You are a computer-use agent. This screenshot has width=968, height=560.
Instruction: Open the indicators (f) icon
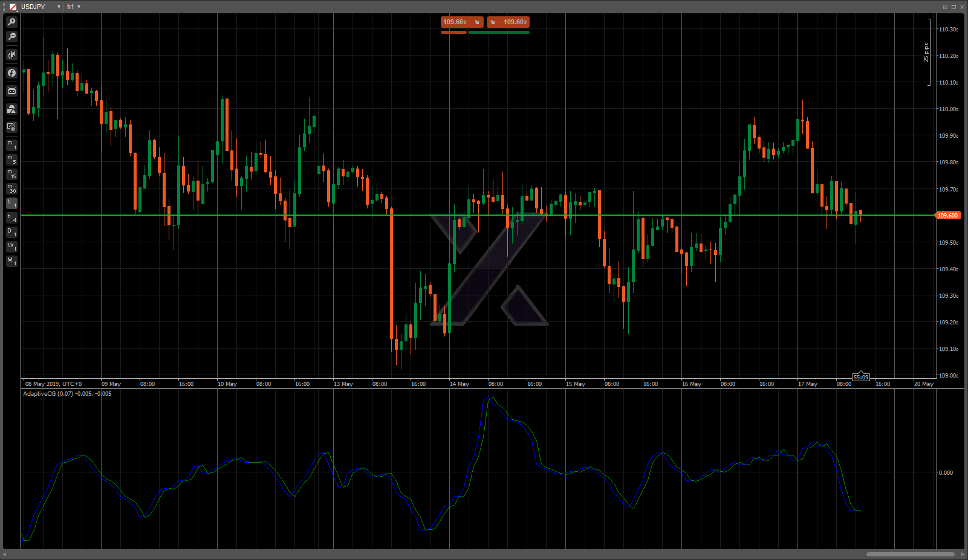point(11,73)
